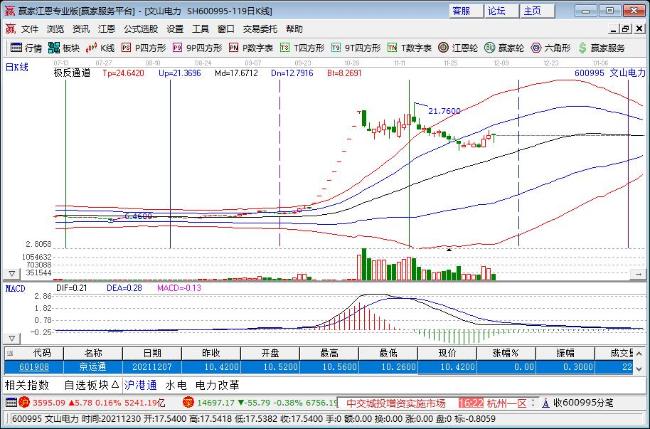Screen dimensions: 650x429
Task: Expand the volume panel dropdown arrow
Action: [x=12, y=274]
